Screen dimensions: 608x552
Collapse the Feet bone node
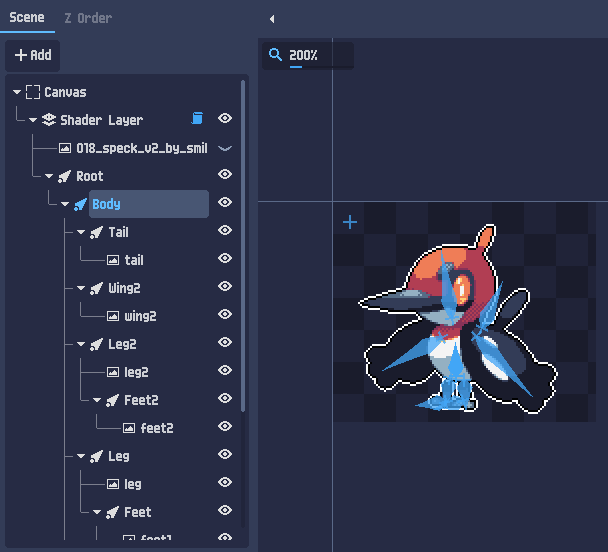point(97,512)
